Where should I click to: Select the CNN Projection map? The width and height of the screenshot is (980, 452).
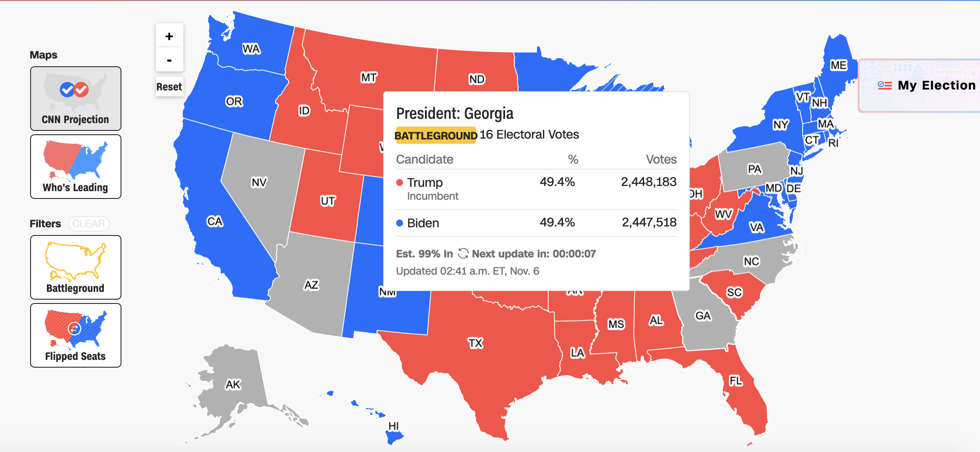pos(76,99)
